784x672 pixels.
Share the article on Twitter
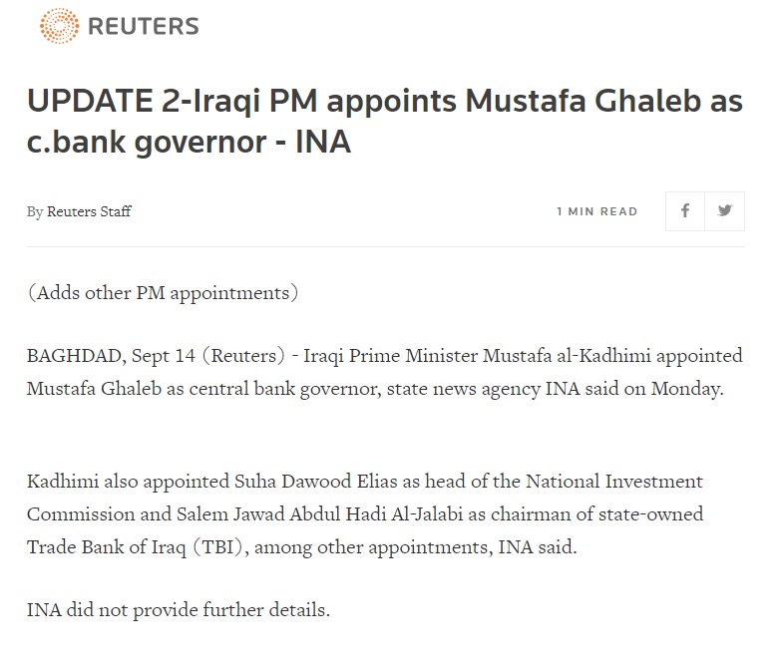(x=725, y=211)
